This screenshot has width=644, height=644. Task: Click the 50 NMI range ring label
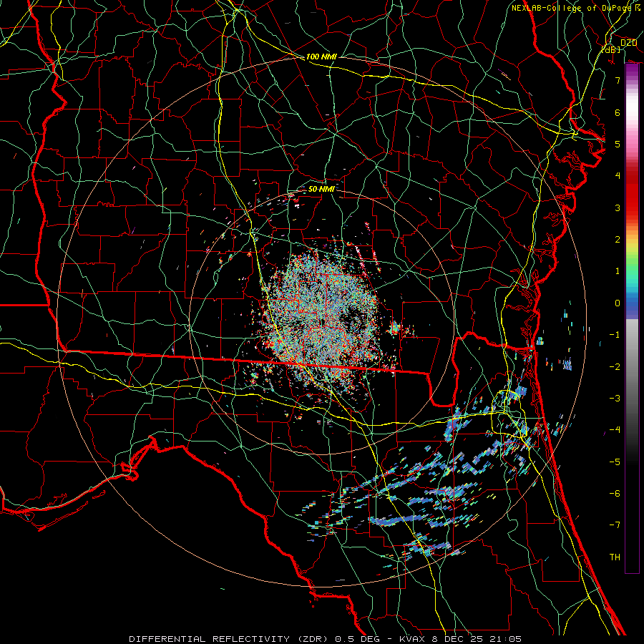[x=321, y=189]
